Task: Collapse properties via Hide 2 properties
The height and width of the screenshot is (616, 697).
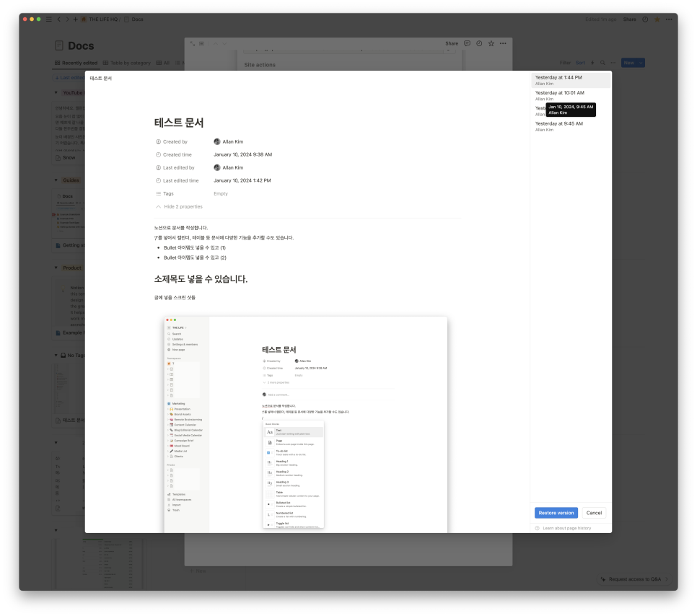Action: click(x=179, y=207)
